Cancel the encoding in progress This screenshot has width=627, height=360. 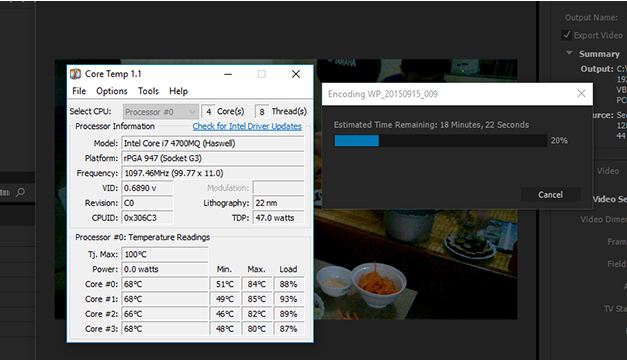(550, 195)
